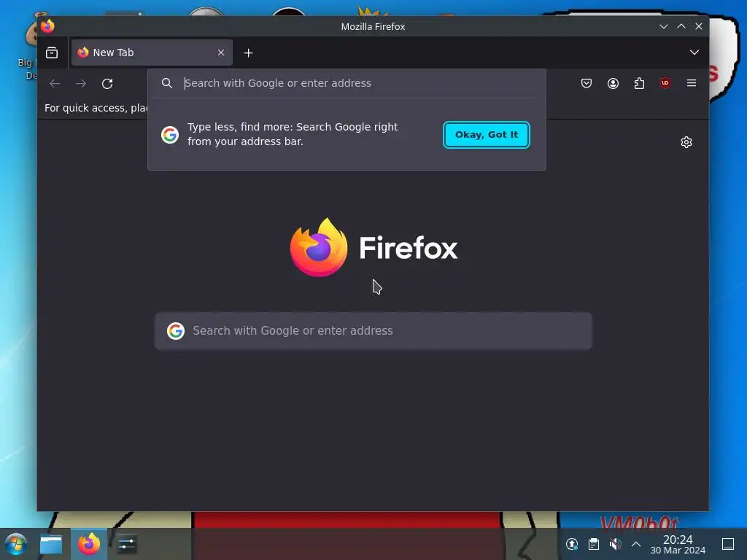Show desktop button on taskbar
This screenshot has height=560, width=747.
(x=728, y=544)
